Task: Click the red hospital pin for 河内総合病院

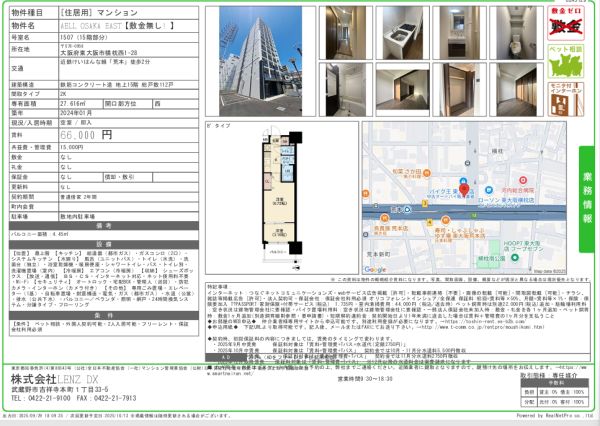Action: click(523, 180)
